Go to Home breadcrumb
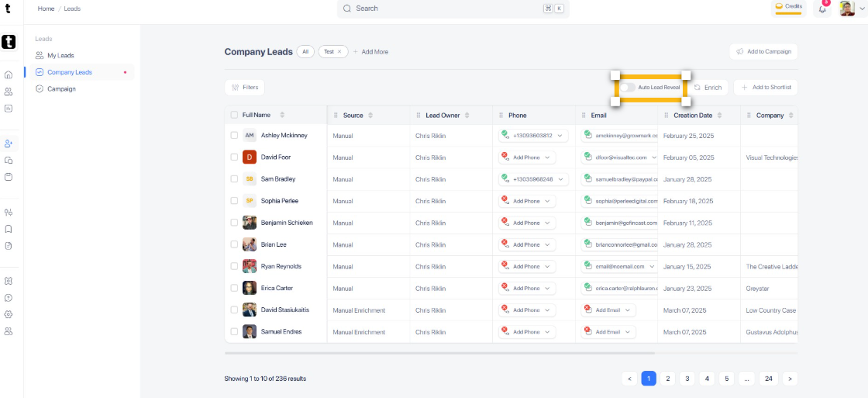This screenshot has height=398, width=868. pyautogui.click(x=46, y=9)
